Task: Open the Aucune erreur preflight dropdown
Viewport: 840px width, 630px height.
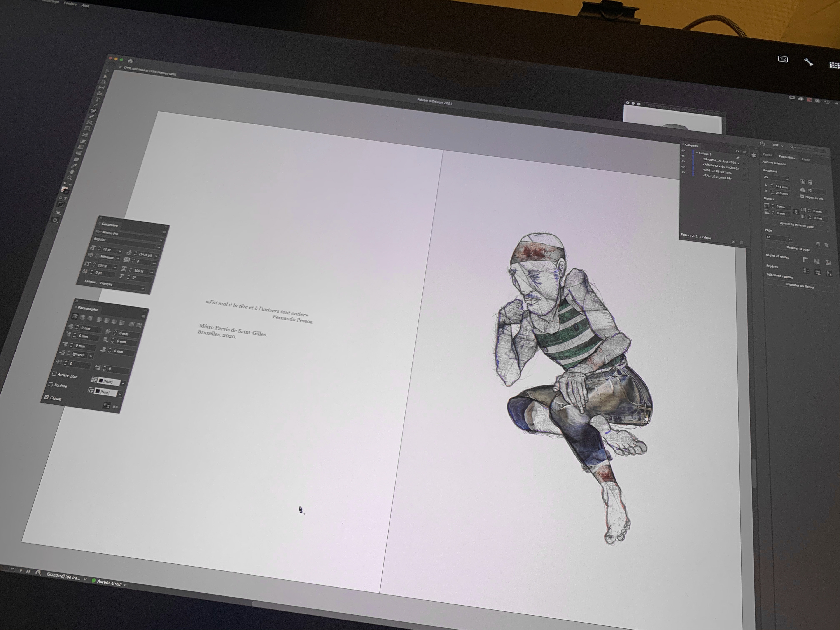Action: [x=109, y=582]
